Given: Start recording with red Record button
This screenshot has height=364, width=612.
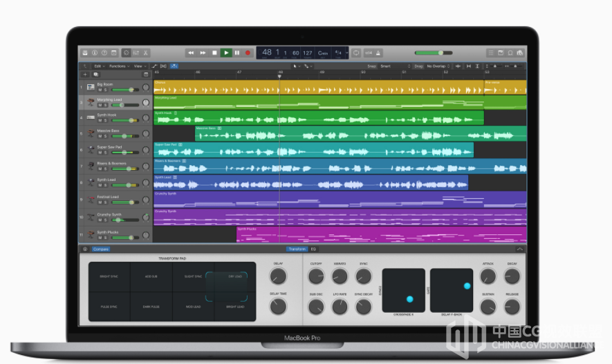Looking at the screenshot, I should pyautogui.click(x=248, y=53).
